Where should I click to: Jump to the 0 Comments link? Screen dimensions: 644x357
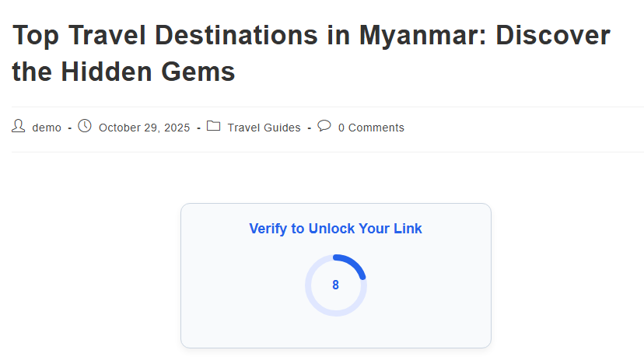point(371,128)
